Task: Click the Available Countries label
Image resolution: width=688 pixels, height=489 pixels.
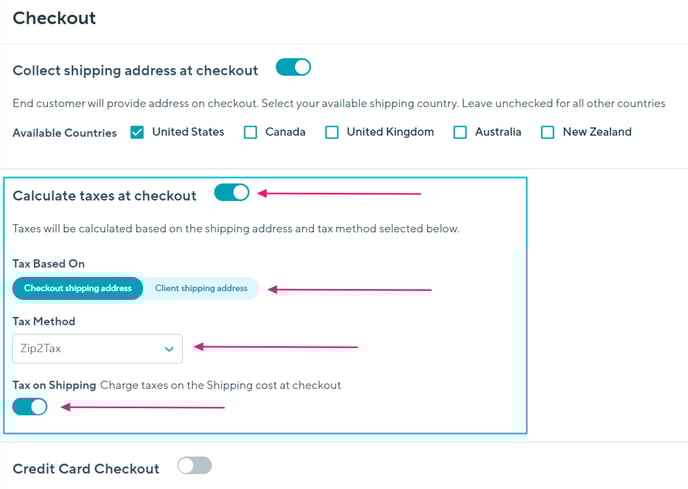Action: (64, 132)
